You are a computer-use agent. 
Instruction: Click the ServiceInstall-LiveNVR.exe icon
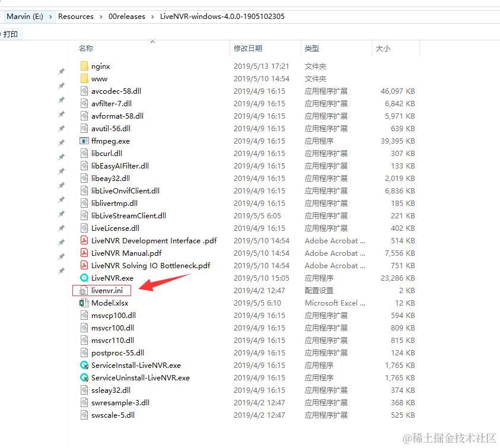(84, 365)
